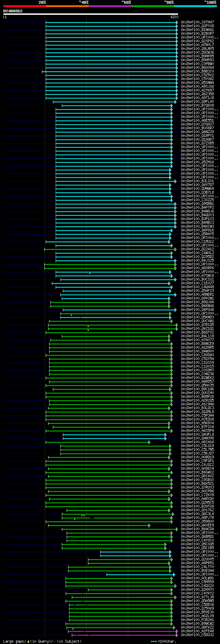The width and height of the screenshot is (220, 644).
Task: Click the UniRef100_Q4Z1Q1 label
Action: tap(197, 329)
